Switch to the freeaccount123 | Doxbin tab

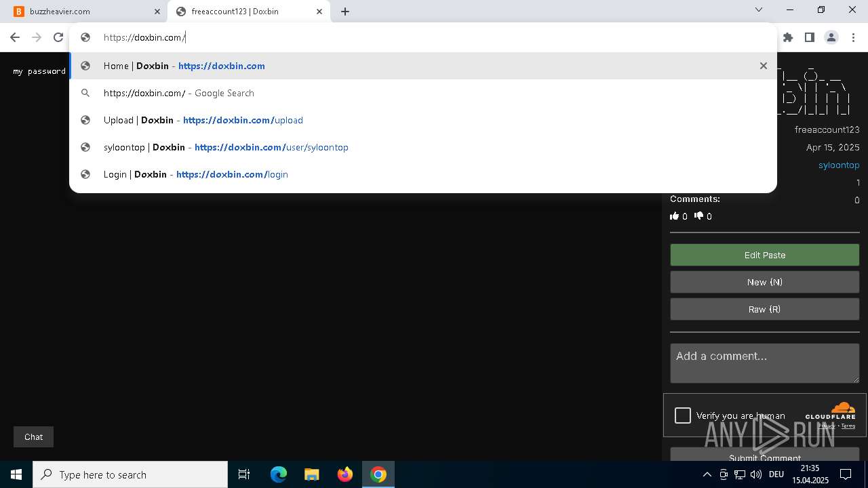[249, 12]
